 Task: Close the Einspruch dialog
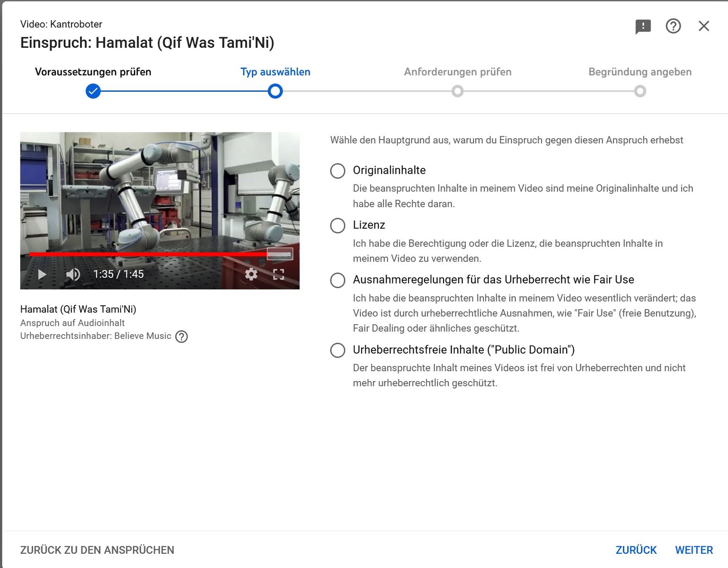[704, 26]
